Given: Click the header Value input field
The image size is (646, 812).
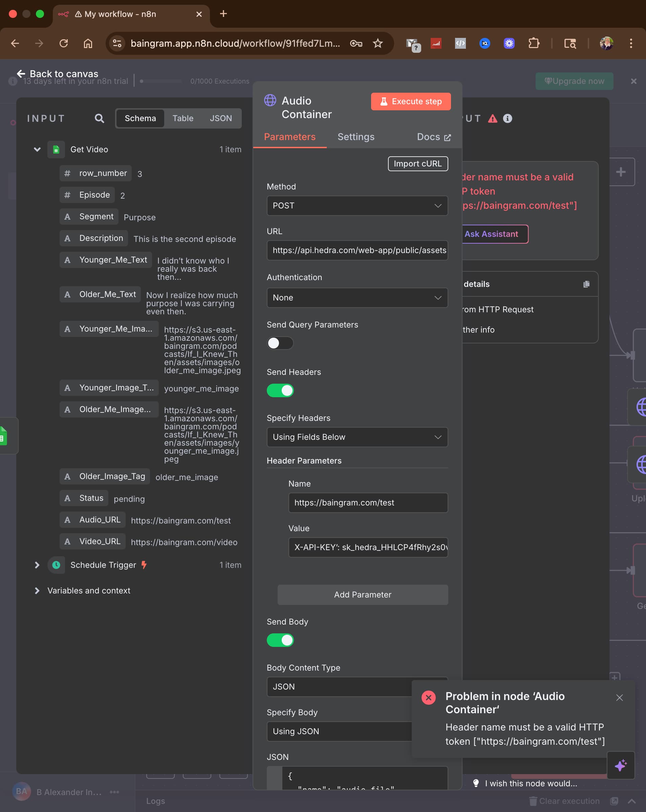Looking at the screenshot, I should tap(368, 547).
